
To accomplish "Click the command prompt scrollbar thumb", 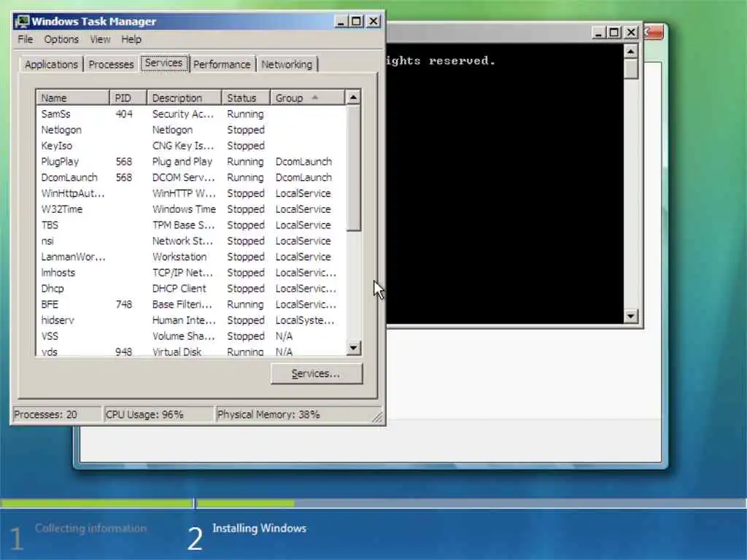I will point(631,69).
